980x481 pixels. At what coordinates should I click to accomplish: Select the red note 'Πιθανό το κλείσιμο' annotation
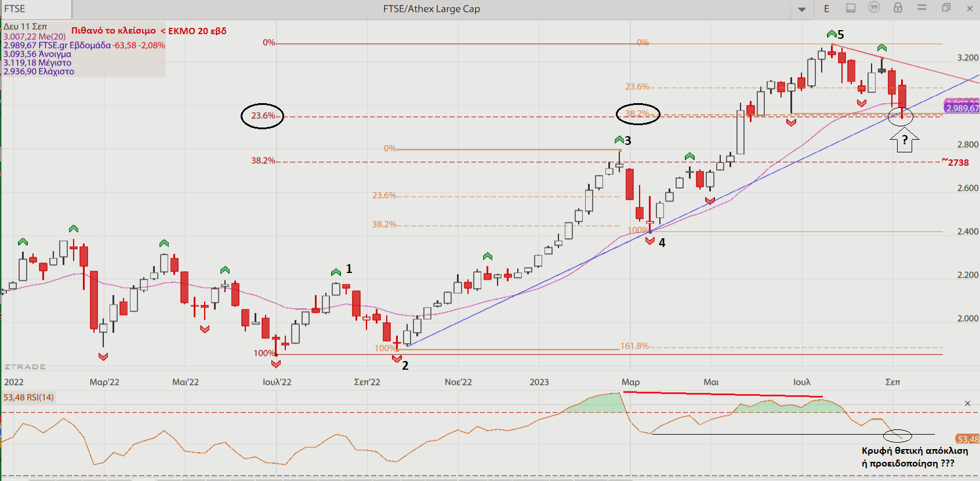[148, 31]
